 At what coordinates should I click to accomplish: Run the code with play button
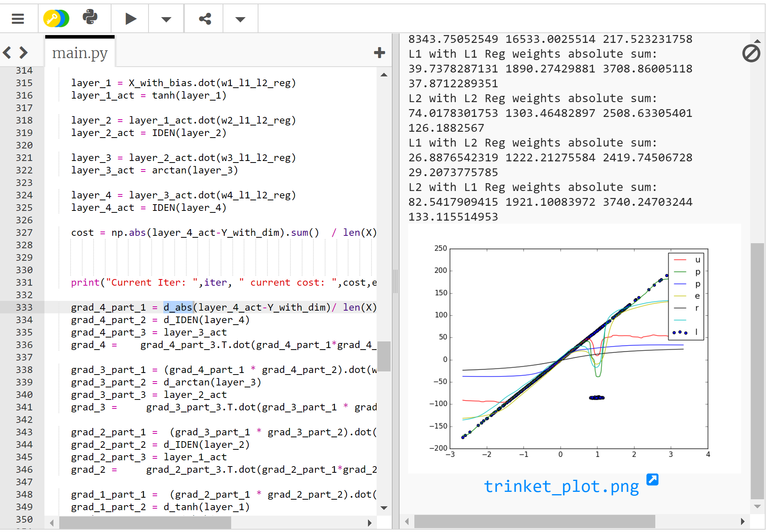tap(131, 18)
